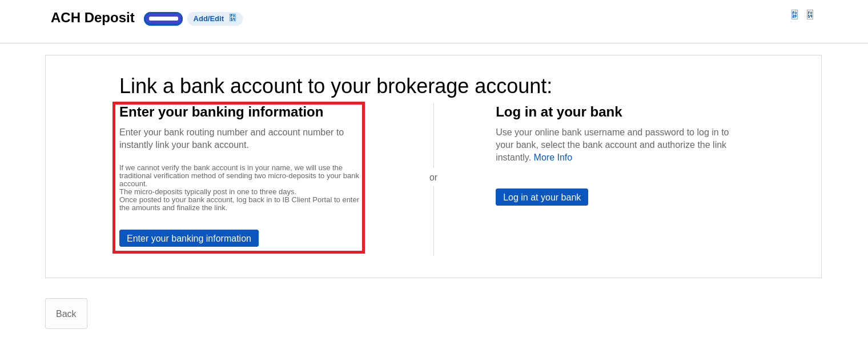Click the 'or' divider label

click(433, 177)
